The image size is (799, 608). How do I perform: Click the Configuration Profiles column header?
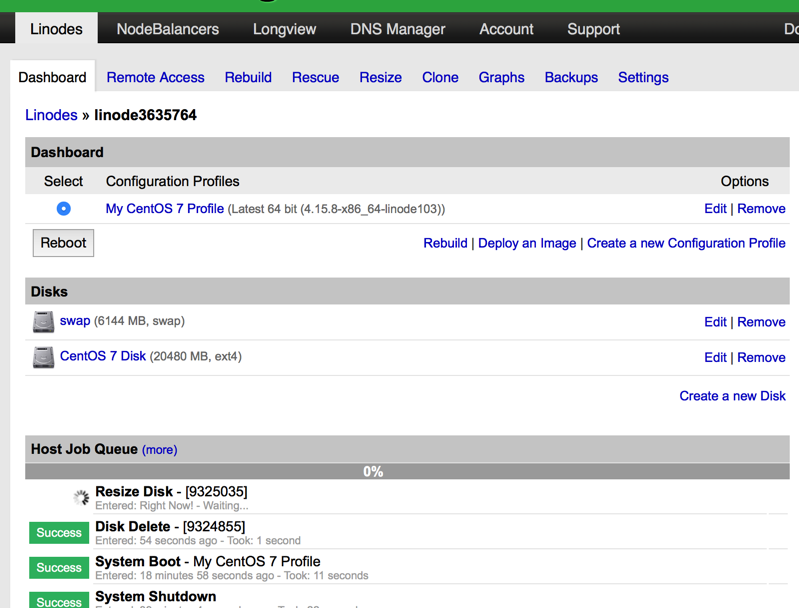tap(172, 181)
